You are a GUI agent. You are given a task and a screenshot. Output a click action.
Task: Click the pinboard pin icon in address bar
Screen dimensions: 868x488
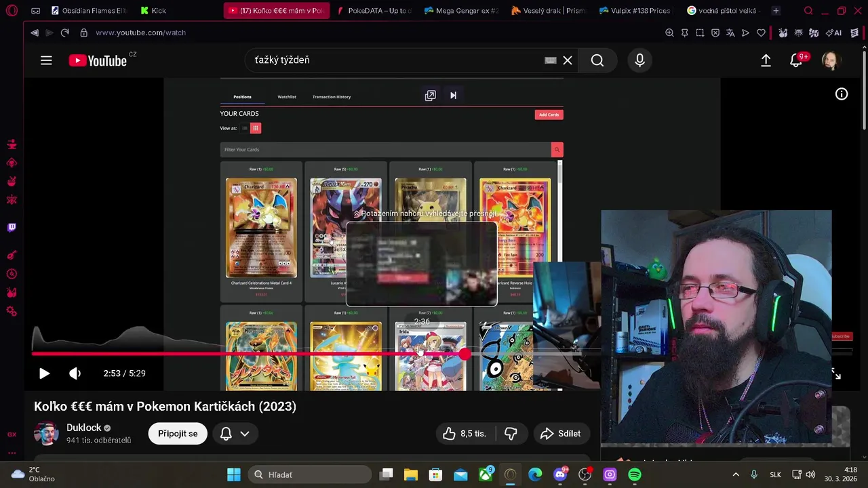685,33
